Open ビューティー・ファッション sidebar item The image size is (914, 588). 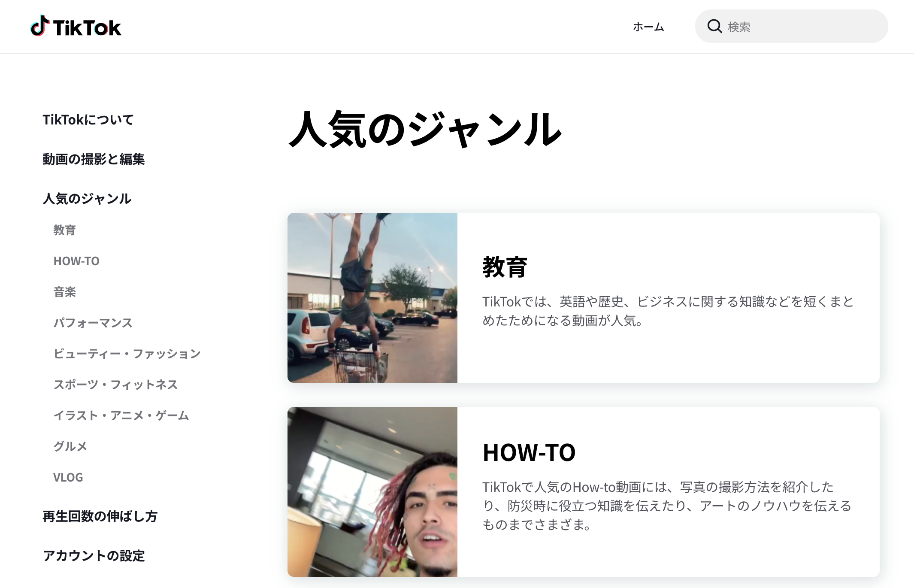[127, 354]
